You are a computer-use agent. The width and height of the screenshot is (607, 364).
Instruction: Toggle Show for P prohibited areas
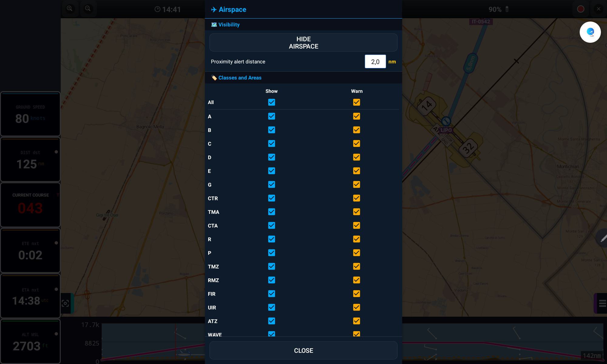[x=272, y=253]
